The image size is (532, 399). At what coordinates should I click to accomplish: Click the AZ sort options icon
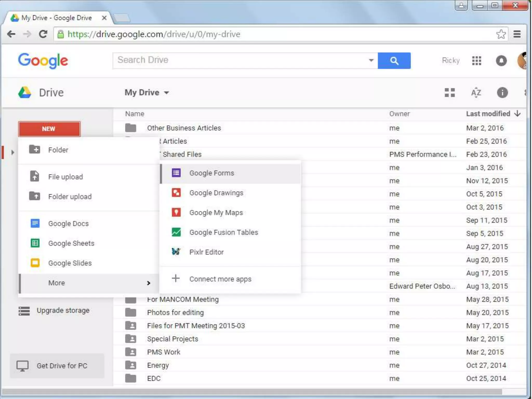coord(476,92)
